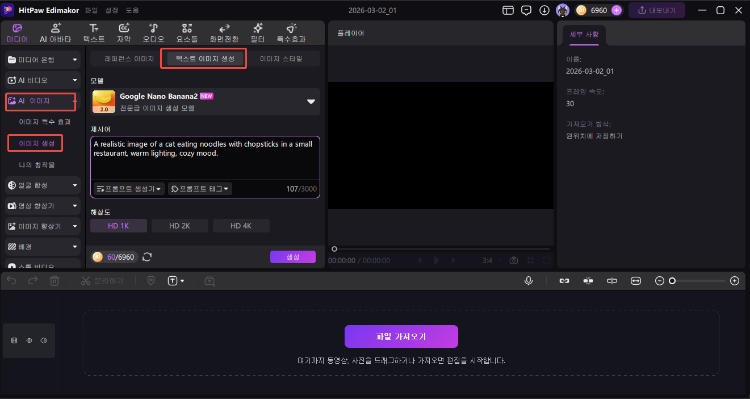
Task: Click the microphone voice-over record icon
Action: point(529,281)
